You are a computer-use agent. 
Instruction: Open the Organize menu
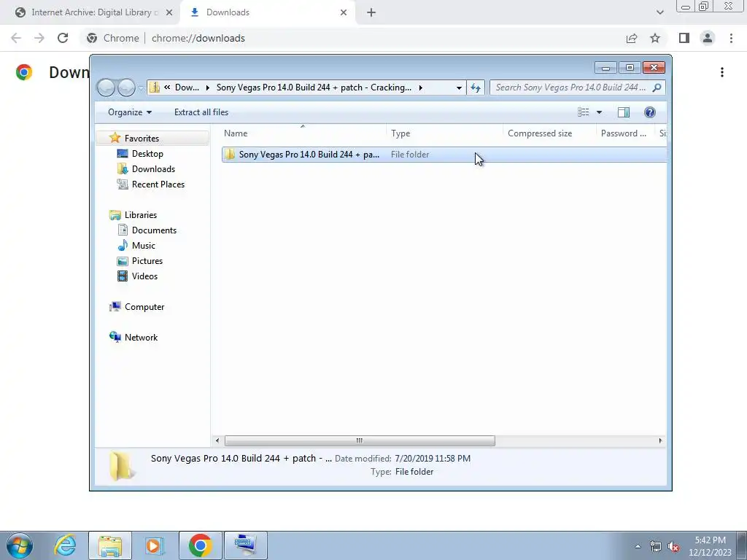point(130,112)
